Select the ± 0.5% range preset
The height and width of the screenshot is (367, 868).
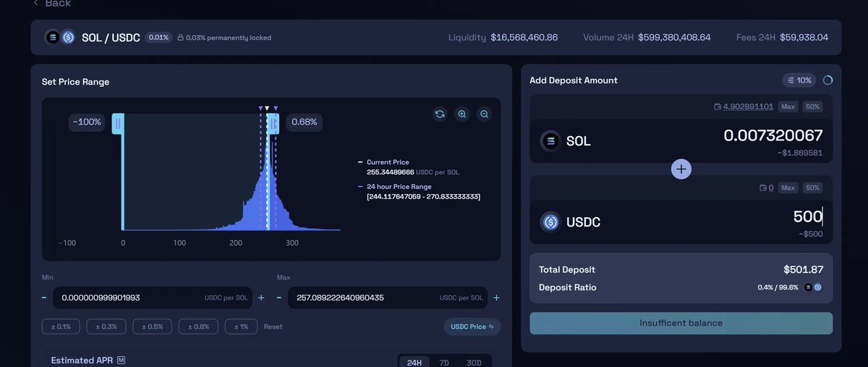pos(152,326)
